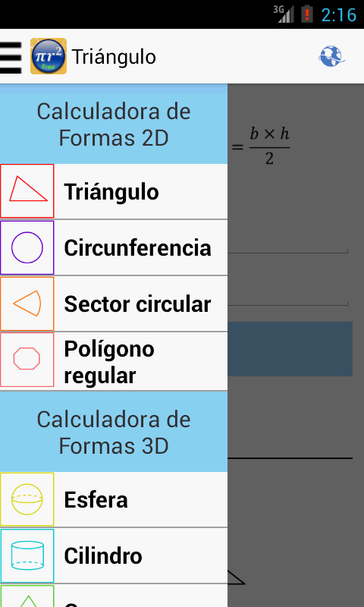Tap the globe language icon
This screenshot has width=364, height=607.
[x=331, y=56]
